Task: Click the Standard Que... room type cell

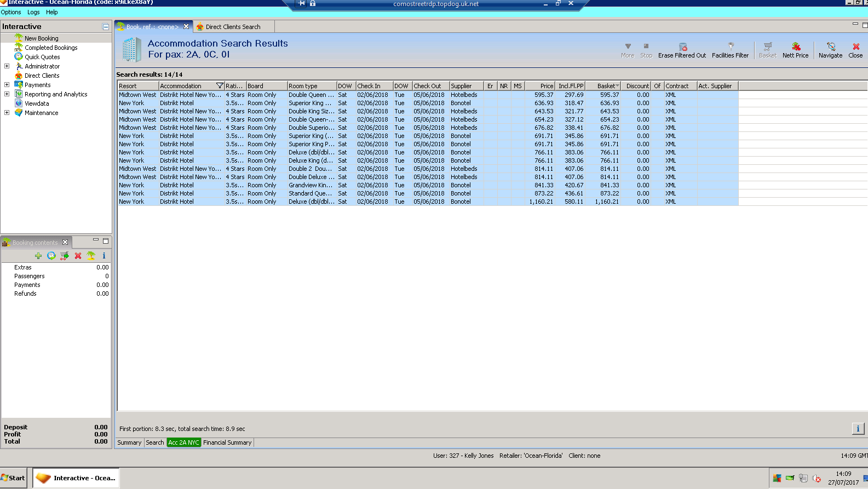Action: [x=311, y=193]
